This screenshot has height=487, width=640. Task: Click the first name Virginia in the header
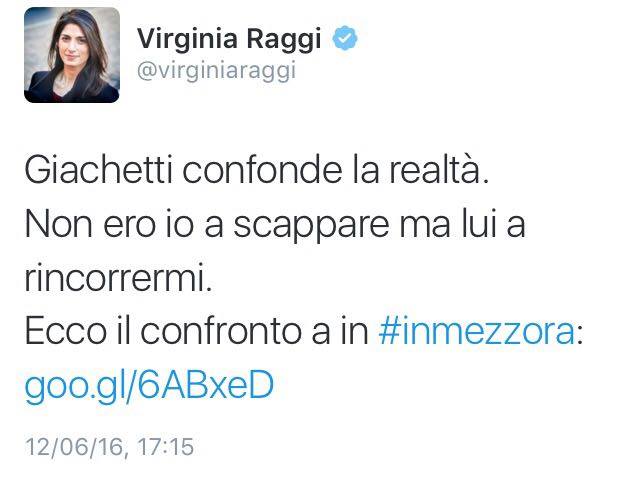(187, 40)
